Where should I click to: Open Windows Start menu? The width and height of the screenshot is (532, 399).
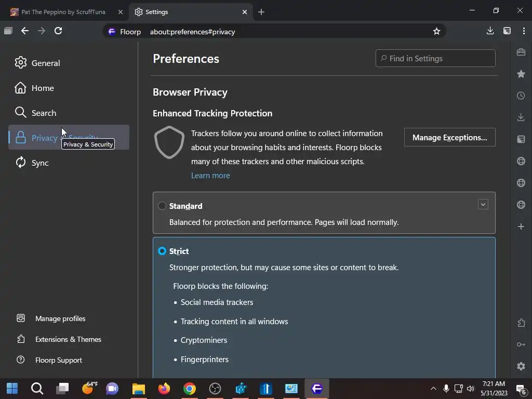(x=12, y=389)
